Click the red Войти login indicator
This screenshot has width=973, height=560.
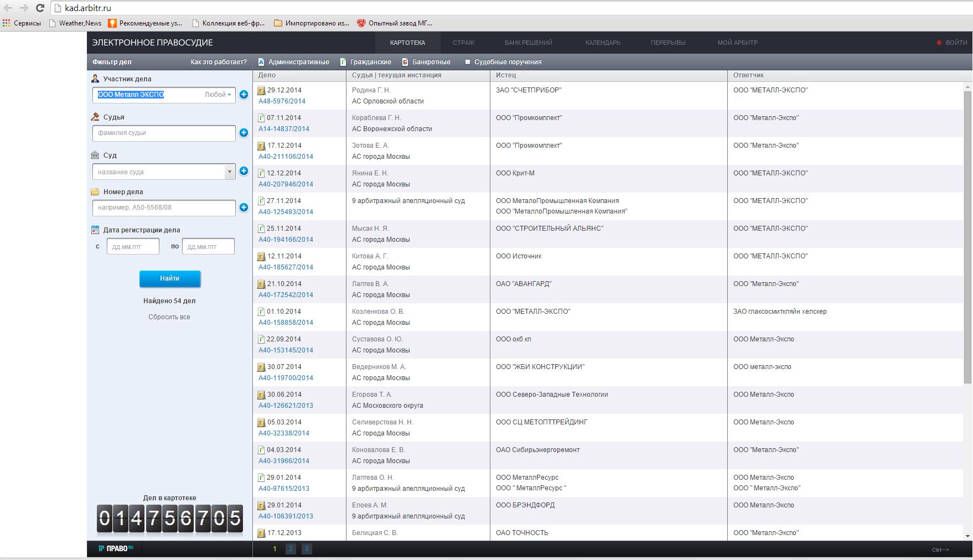click(952, 43)
